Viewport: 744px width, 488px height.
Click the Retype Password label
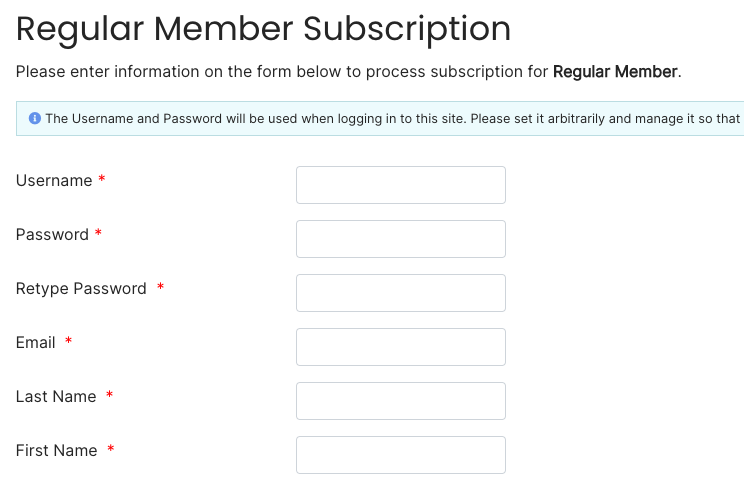click(81, 289)
